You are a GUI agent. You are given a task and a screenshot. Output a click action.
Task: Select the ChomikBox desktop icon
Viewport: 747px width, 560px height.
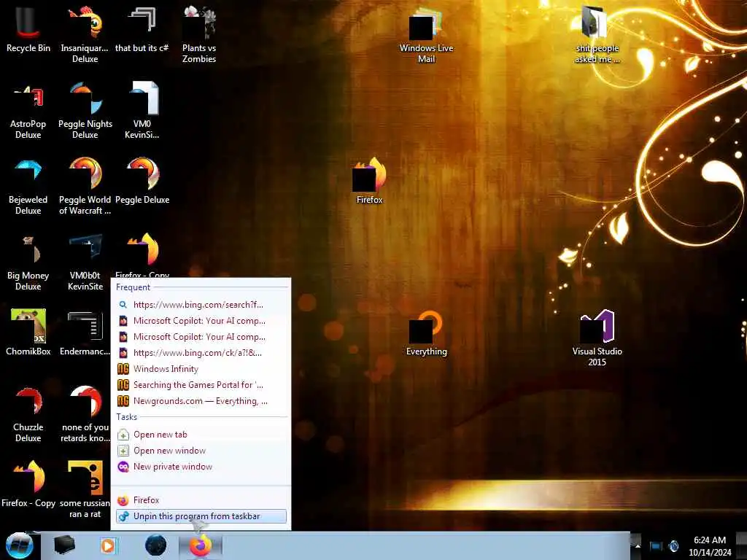(x=28, y=332)
